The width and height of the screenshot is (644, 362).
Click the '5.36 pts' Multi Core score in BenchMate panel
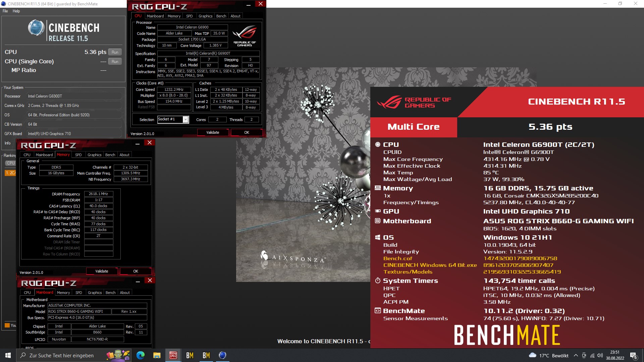point(550,127)
